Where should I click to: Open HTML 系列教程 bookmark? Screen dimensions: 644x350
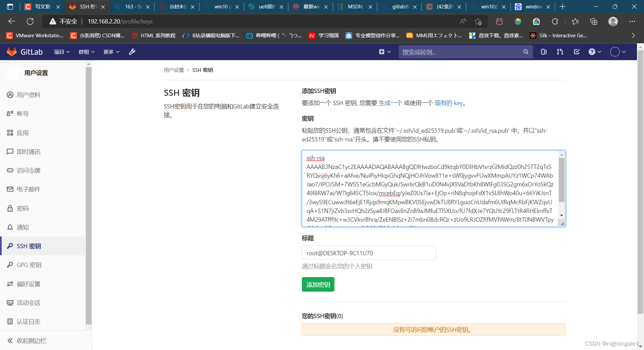[154, 36]
